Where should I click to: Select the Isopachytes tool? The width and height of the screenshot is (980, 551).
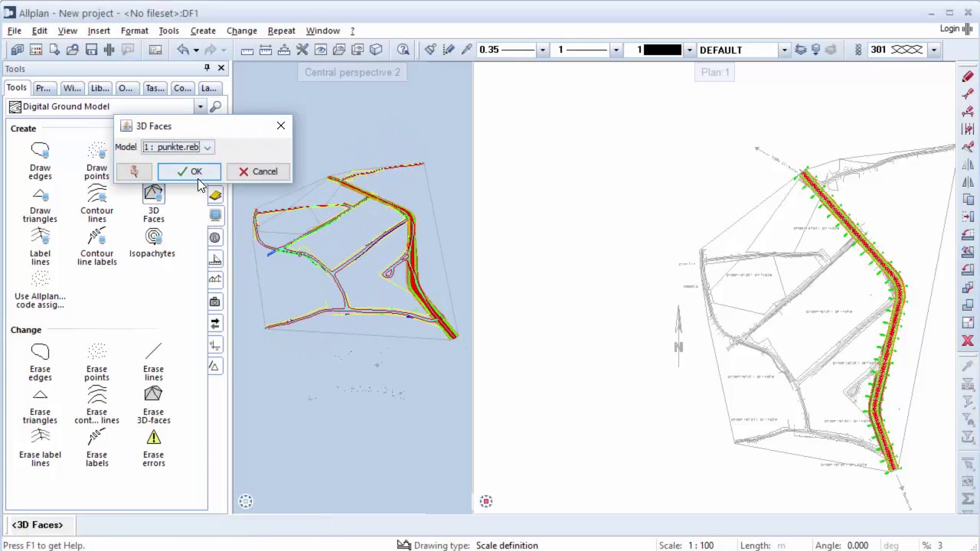[x=152, y=243]
